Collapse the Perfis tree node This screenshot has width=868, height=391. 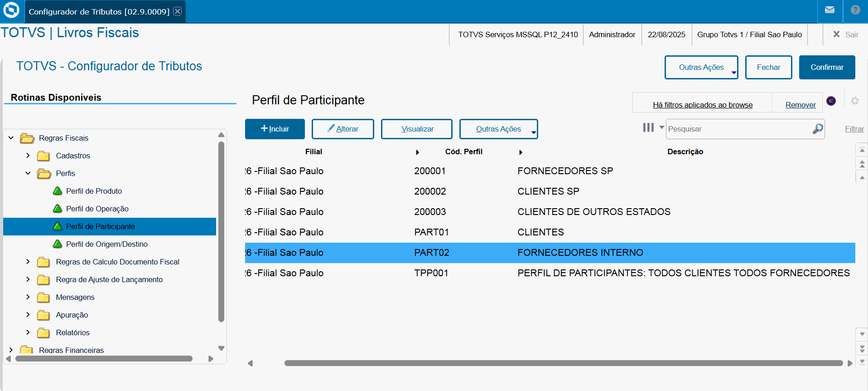(x=28, y=173)
